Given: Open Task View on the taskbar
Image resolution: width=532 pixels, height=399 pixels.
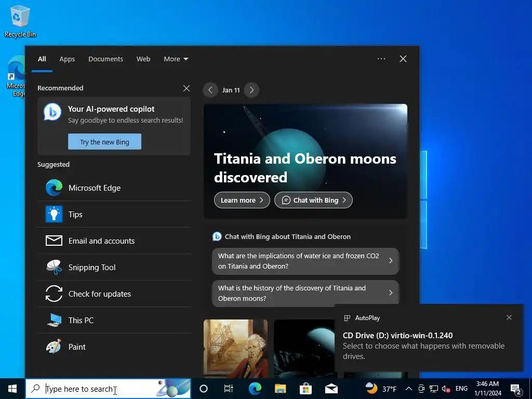Looking at the screenshot, I should pos(229,389).
